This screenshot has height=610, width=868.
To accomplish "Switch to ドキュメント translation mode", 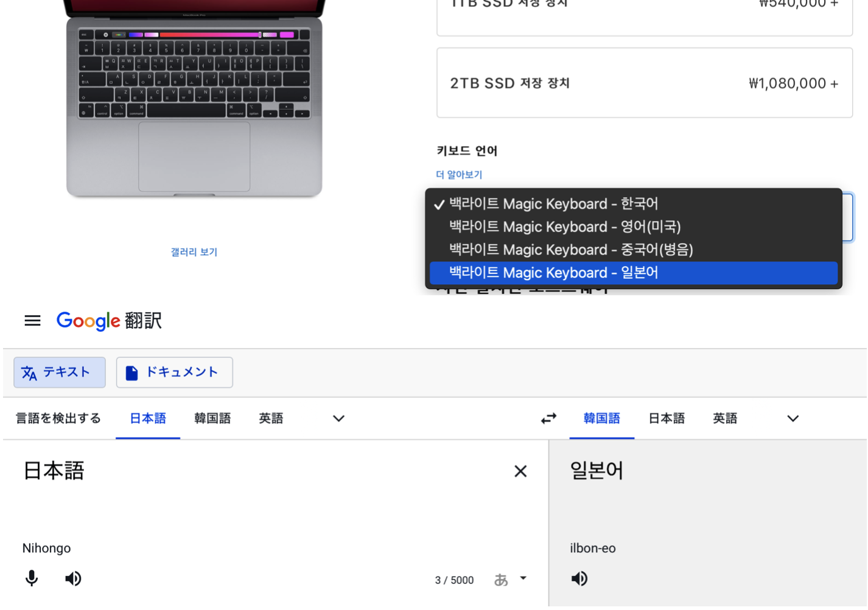I will pyautogui.click(x=175, y=373).
